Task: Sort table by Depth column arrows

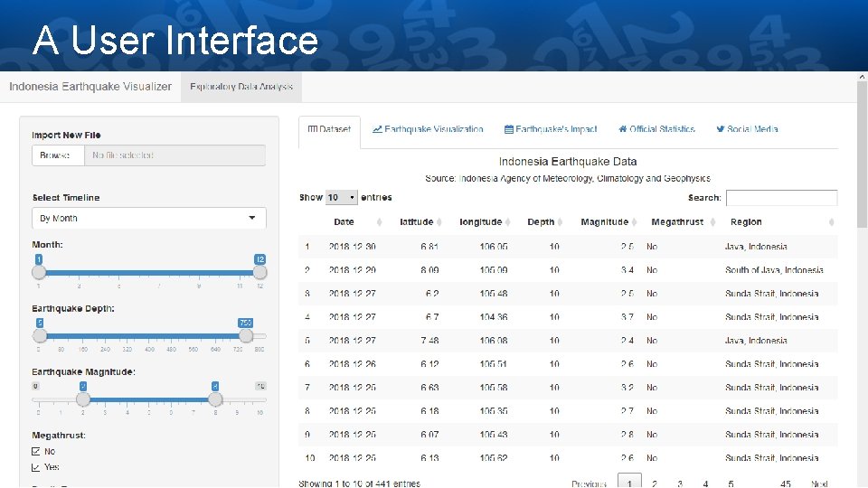Action: [560, 222]
